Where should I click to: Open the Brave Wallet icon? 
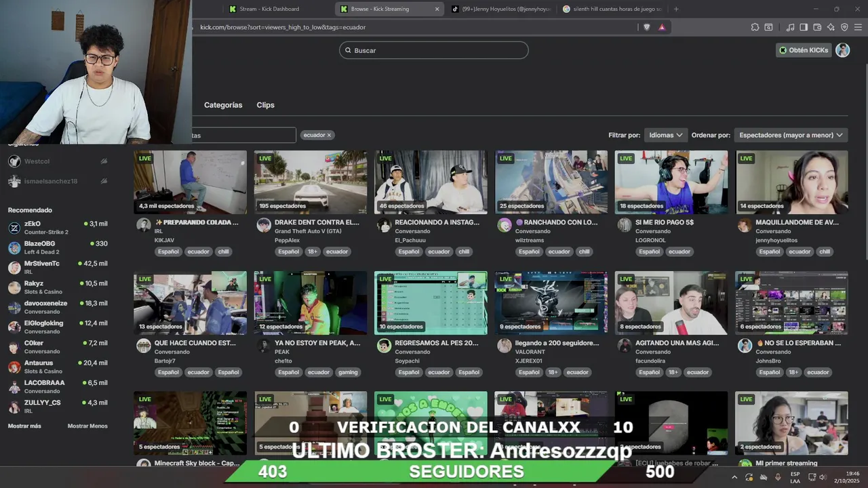click(817, 27)
